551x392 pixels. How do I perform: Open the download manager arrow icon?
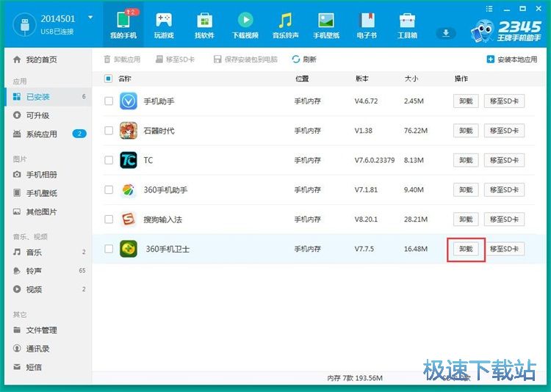(445, 34)
